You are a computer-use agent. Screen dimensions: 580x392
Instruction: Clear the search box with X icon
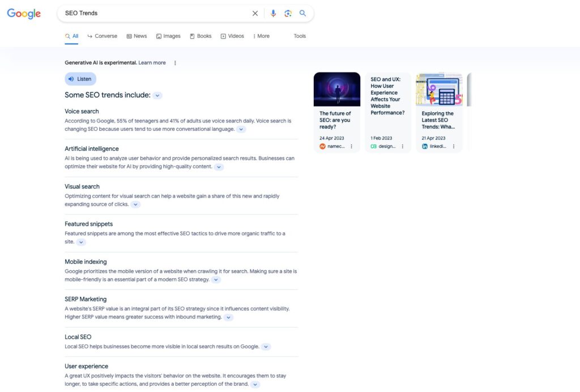(x=255, y=13)
